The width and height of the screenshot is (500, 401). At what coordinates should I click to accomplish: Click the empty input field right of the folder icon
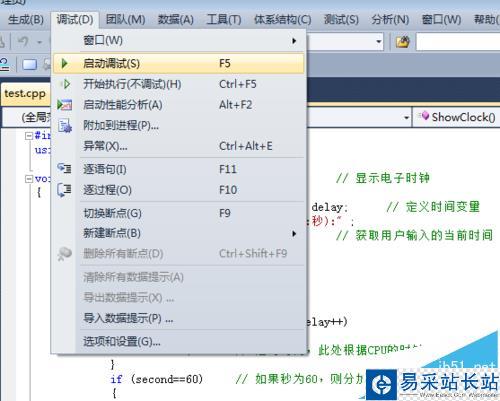click(458, 42)
